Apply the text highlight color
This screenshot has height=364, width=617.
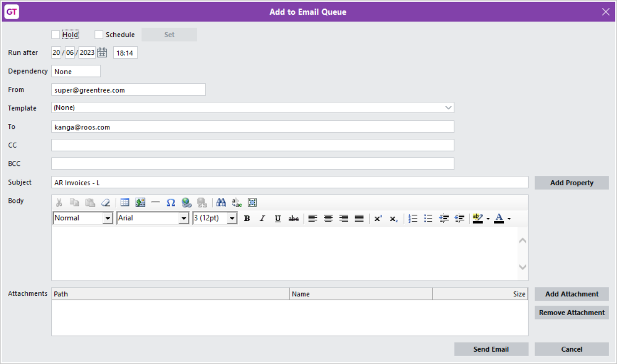478,218
